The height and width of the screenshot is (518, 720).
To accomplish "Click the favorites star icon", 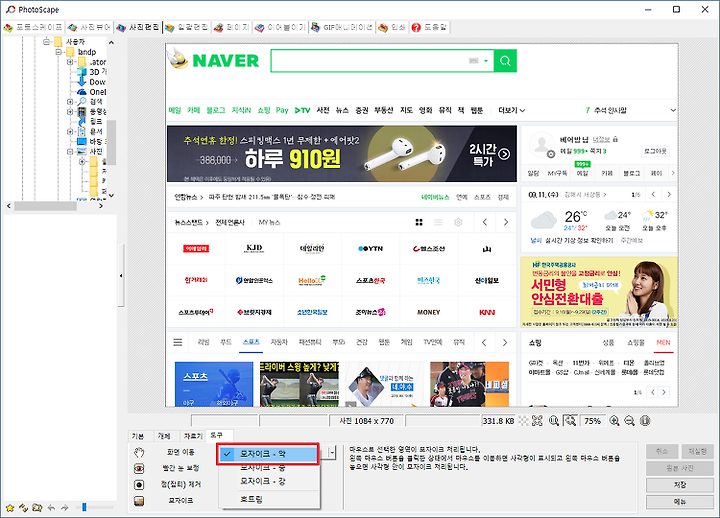I will pos(10,507).
